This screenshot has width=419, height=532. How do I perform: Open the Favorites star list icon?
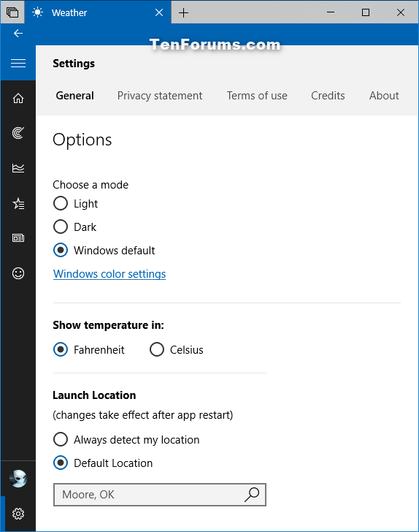tap(18, 204)
